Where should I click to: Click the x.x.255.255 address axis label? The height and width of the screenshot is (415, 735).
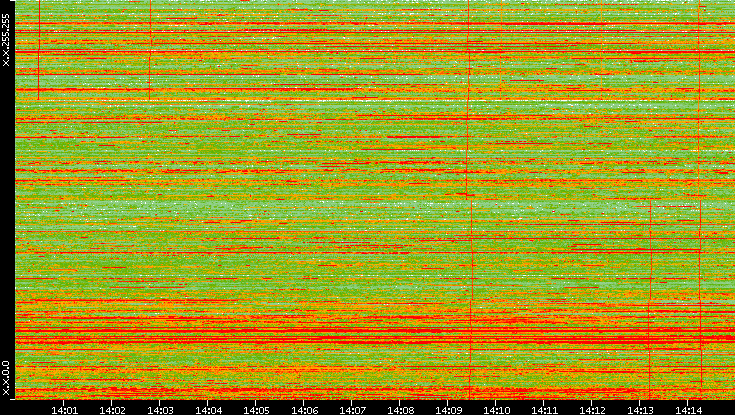coord(6,40)
